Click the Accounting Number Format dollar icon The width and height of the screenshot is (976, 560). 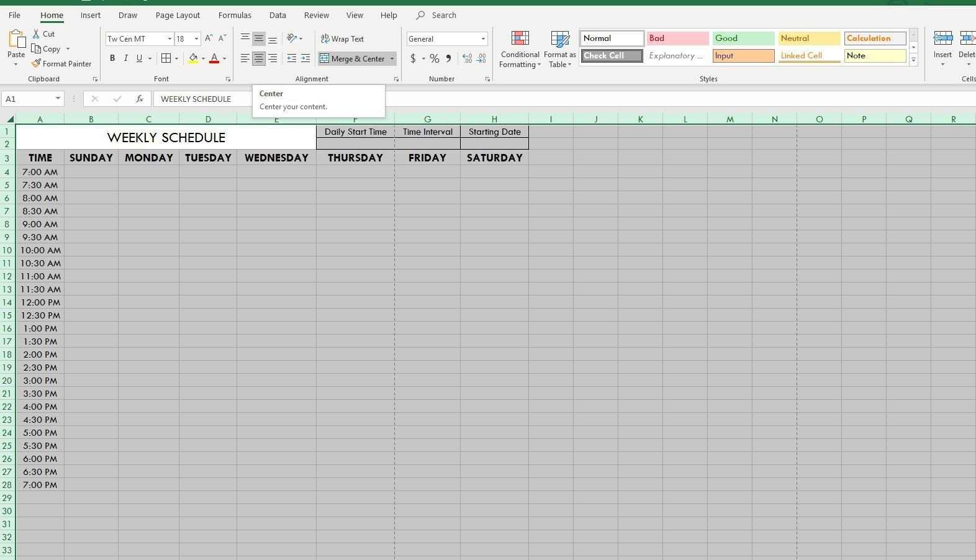click(413, 58)
